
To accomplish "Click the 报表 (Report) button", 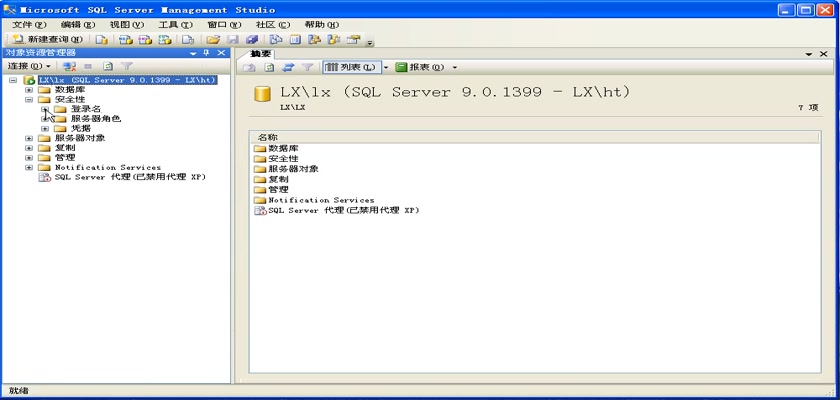I will click(420, 67).
